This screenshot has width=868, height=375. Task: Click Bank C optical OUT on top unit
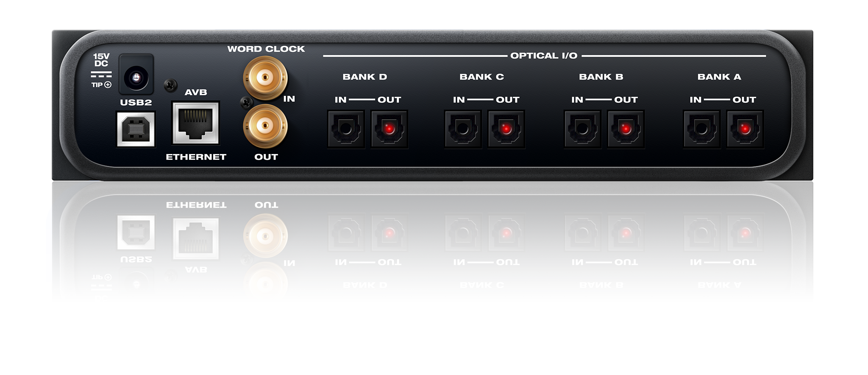click(x=506, y=129)
